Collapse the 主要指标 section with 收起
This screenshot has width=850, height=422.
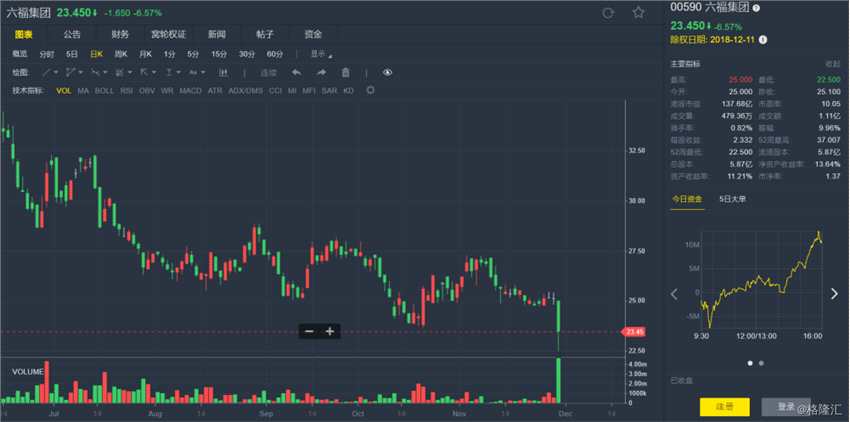coord(832,64)
